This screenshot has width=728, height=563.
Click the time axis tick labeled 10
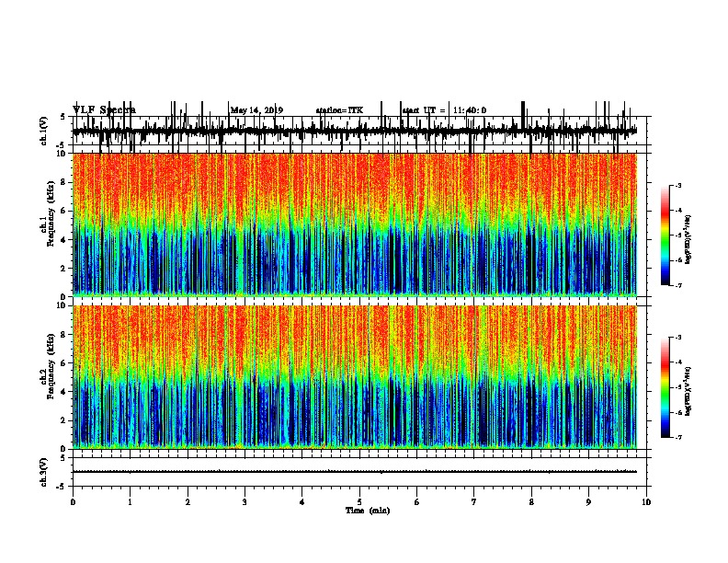pyautogui.click(x=646, y=502)
